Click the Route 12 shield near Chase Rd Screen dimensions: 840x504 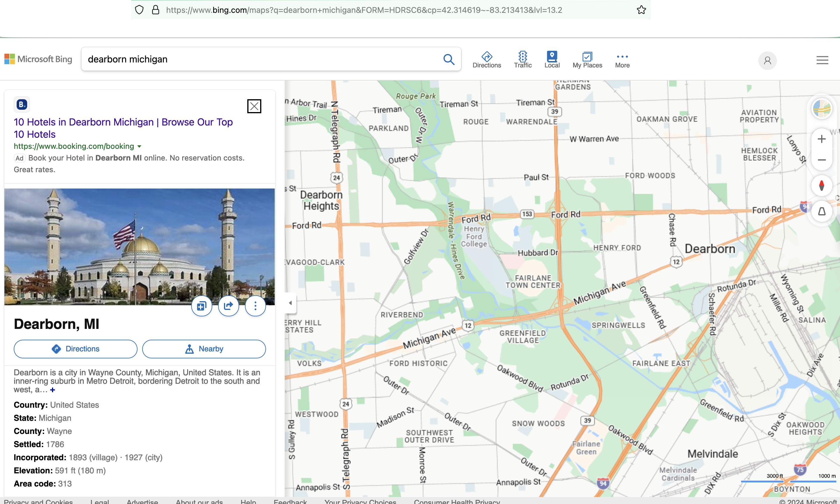click(676, 262)
